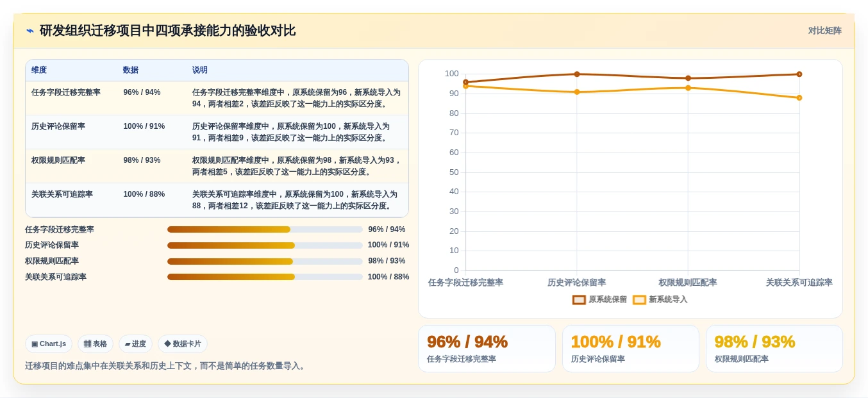Click the 98% / 93% table data cell
The width and height of the screenshot is (868, 398).
pyautogui.click(x=142, y=160)
